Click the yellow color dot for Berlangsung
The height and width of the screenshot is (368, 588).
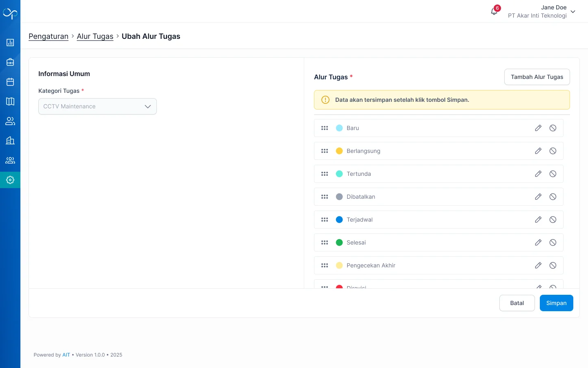339,151
